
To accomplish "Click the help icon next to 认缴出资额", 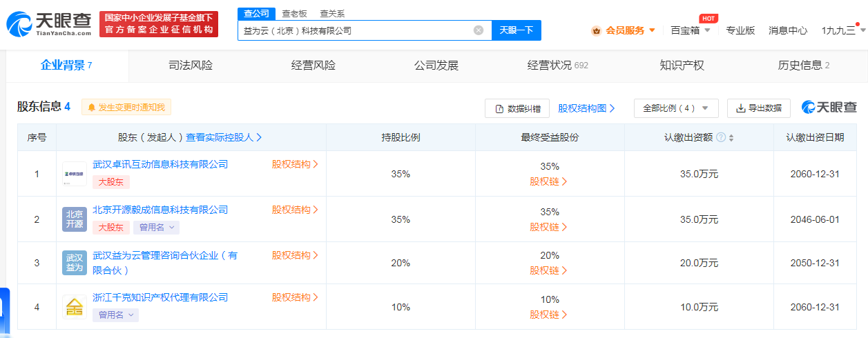I will coord(721,137).
